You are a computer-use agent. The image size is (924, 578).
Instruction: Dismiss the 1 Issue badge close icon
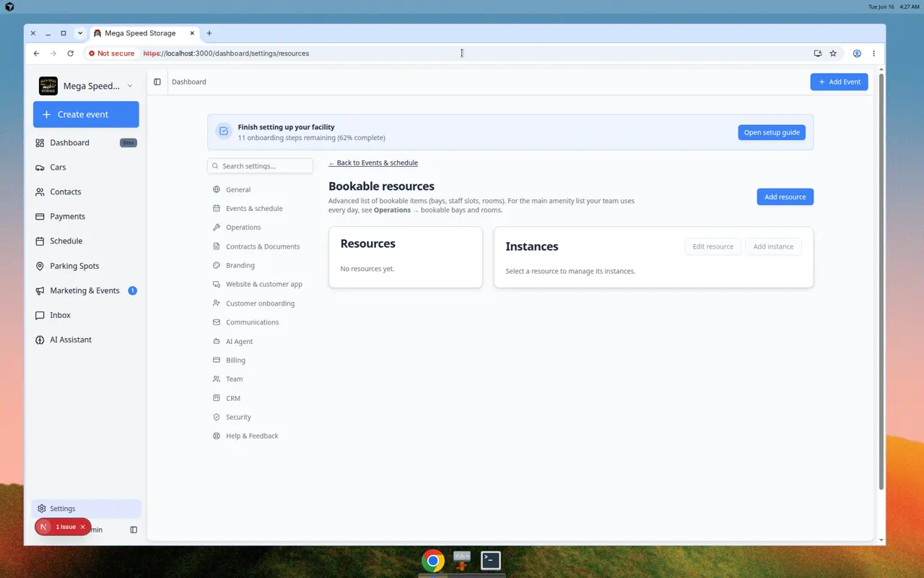point(83,527)
